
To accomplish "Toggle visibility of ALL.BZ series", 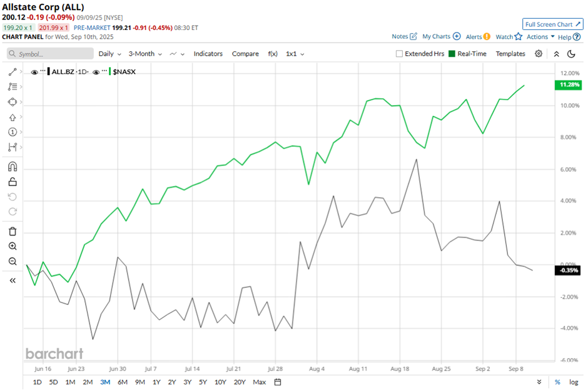I will tap(34, 72).
